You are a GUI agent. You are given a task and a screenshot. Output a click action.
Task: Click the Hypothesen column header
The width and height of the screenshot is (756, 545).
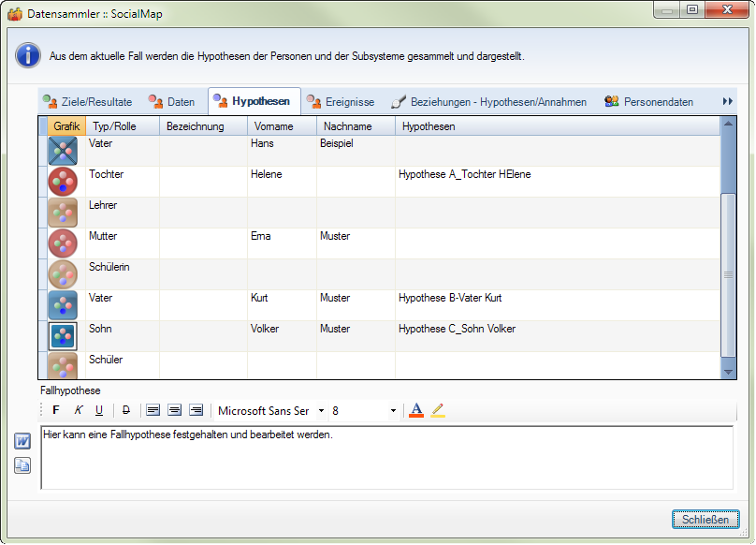coord(558,126)
